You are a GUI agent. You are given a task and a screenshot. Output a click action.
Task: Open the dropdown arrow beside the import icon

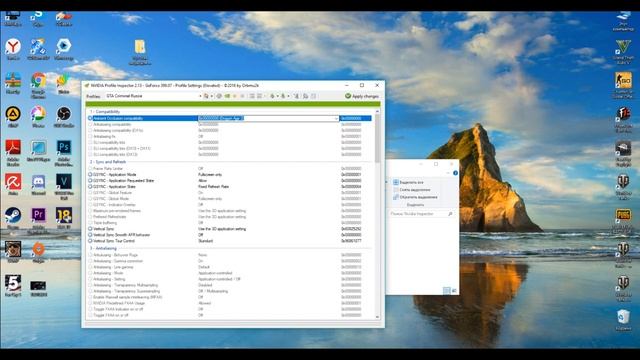click(288, 96)
